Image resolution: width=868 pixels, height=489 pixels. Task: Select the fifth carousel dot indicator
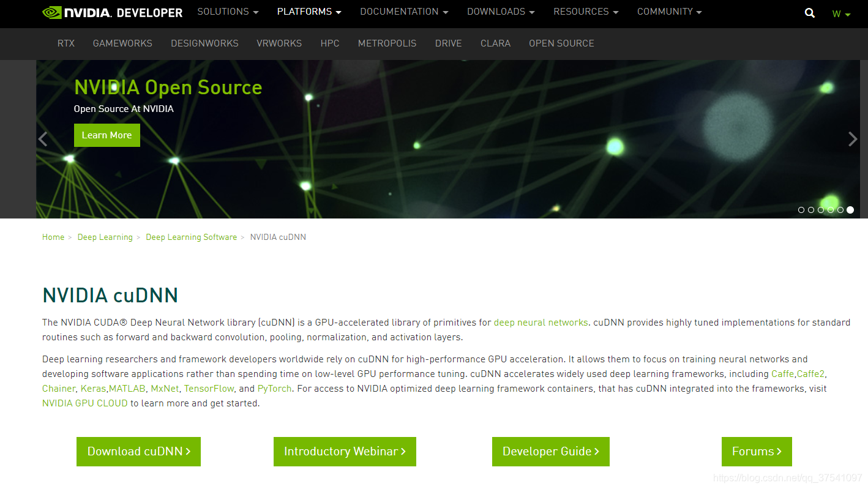pos(840,210)
